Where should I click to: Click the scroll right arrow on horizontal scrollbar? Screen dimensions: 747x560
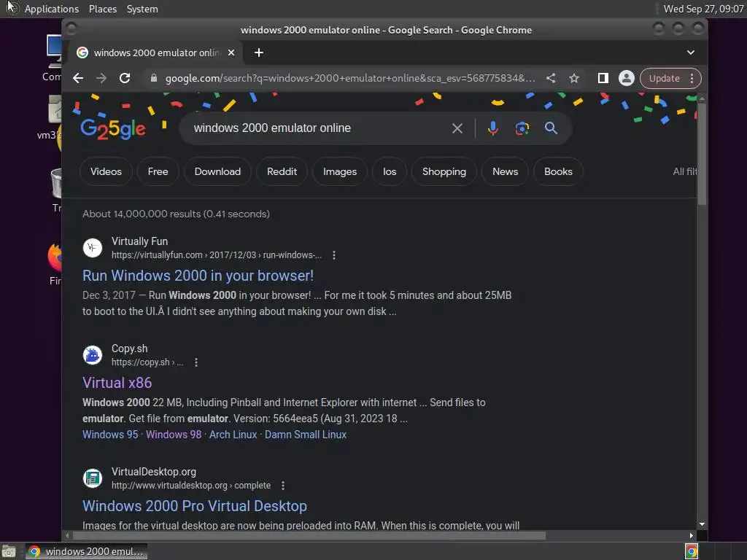pos(692,536)
